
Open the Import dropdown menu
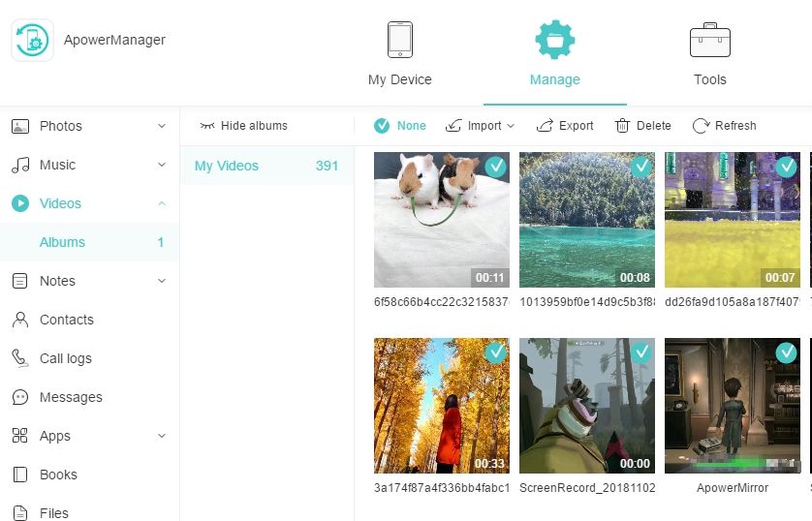tap(481, 126)
